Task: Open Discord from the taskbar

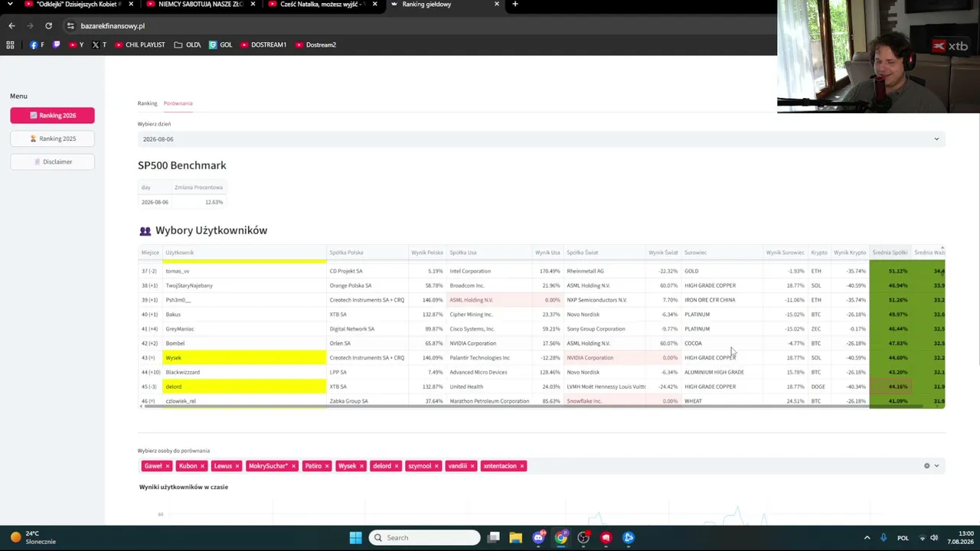Action: click(x=538, y=538)
